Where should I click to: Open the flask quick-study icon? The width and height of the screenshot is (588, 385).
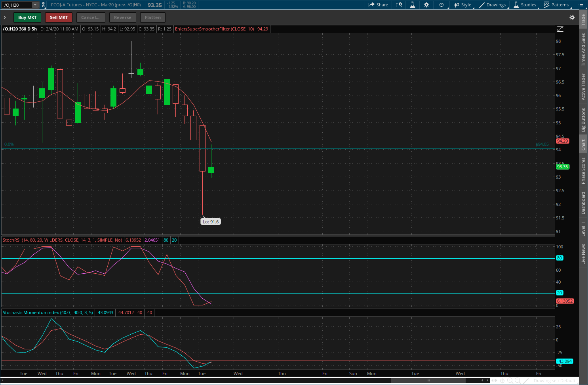[x=412, y=5]
